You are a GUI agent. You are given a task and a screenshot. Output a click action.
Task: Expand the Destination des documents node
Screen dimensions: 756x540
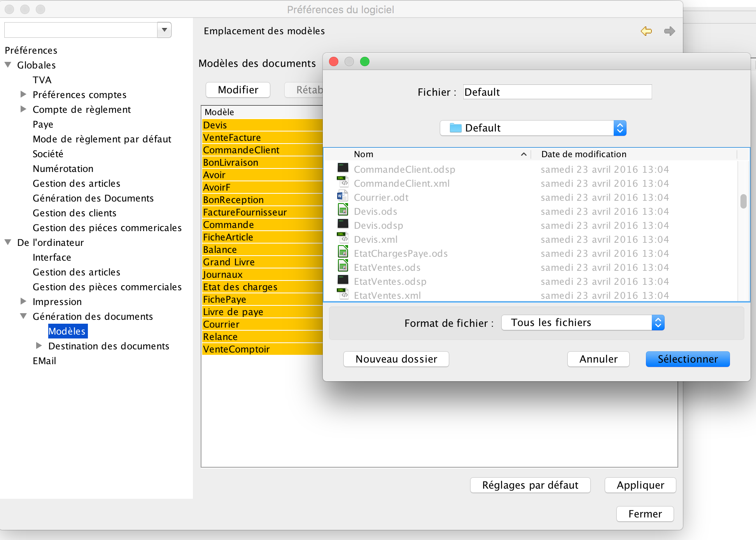[x=39, y=345]
